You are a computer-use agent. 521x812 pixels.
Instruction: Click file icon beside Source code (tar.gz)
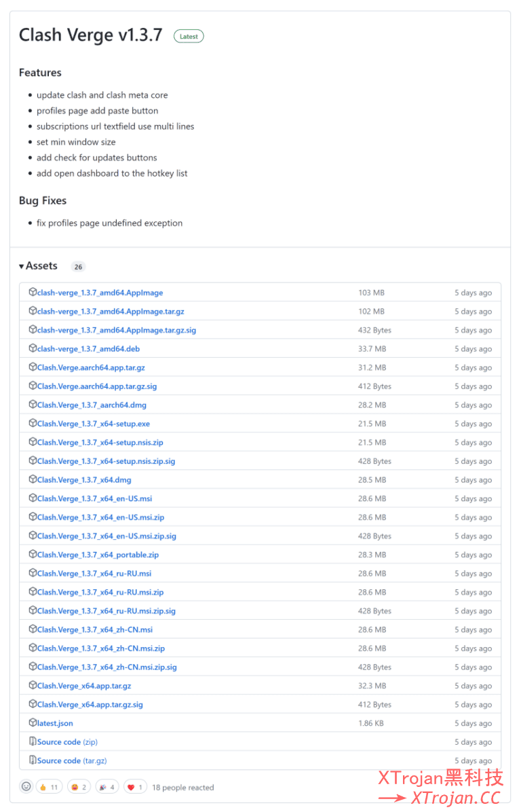[33, 760]
